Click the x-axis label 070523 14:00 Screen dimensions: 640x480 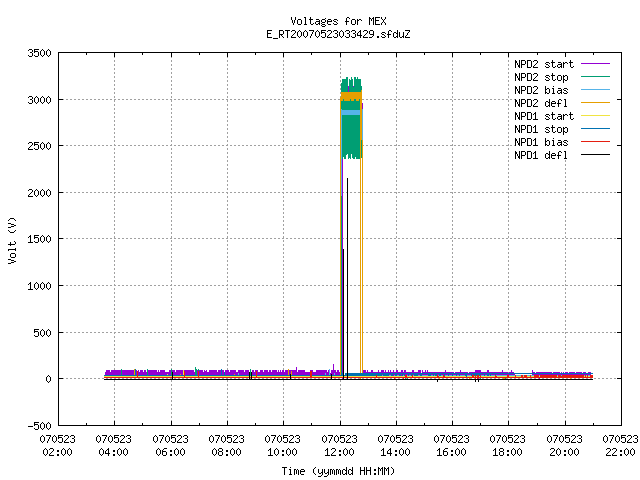(x=395, y=446)
